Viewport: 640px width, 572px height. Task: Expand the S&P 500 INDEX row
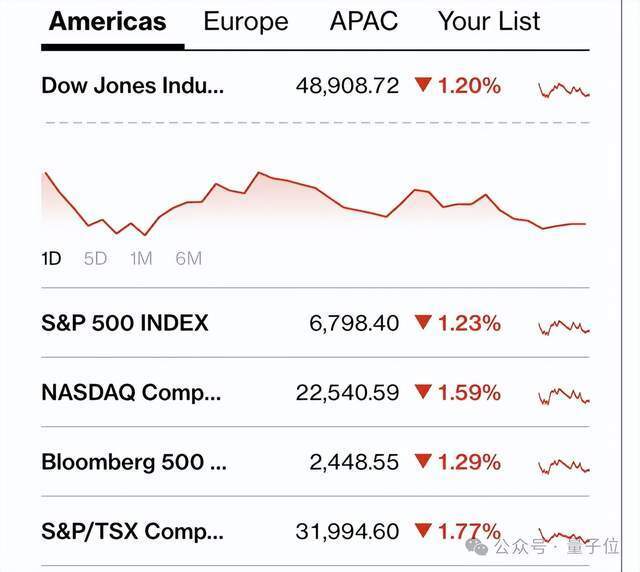click(125, 323)
